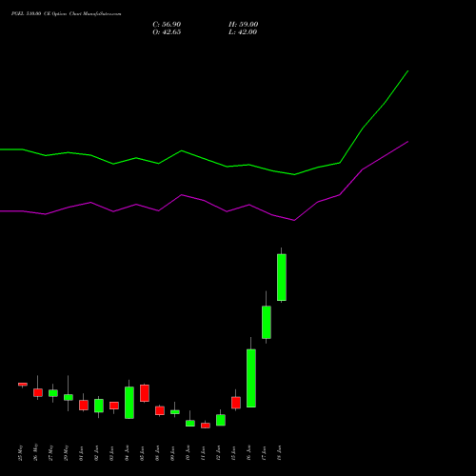Image resolution: width=476 pixels, height=476 pixels.
Task: Click the red candle above 26 May
Action: click(38, 392)
